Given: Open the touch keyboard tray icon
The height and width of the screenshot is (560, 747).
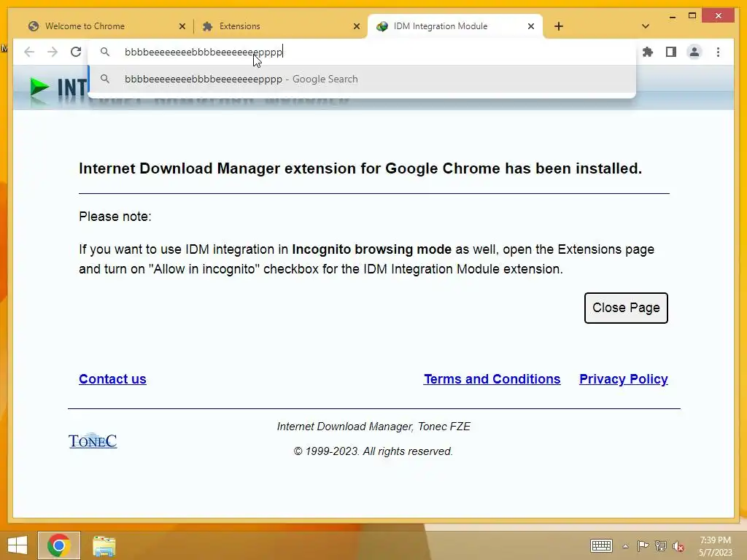Looking at the screenshot, I should coord(601,545).
